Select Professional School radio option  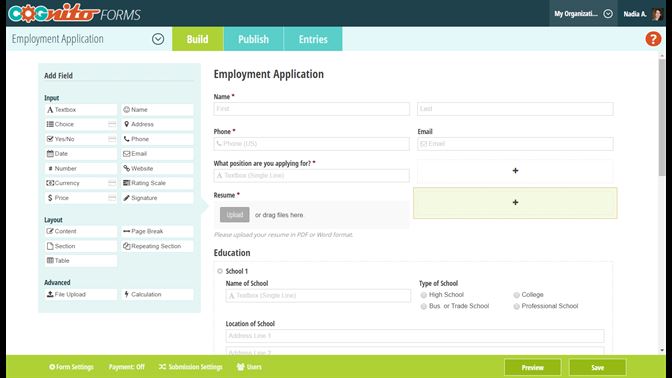516,306
